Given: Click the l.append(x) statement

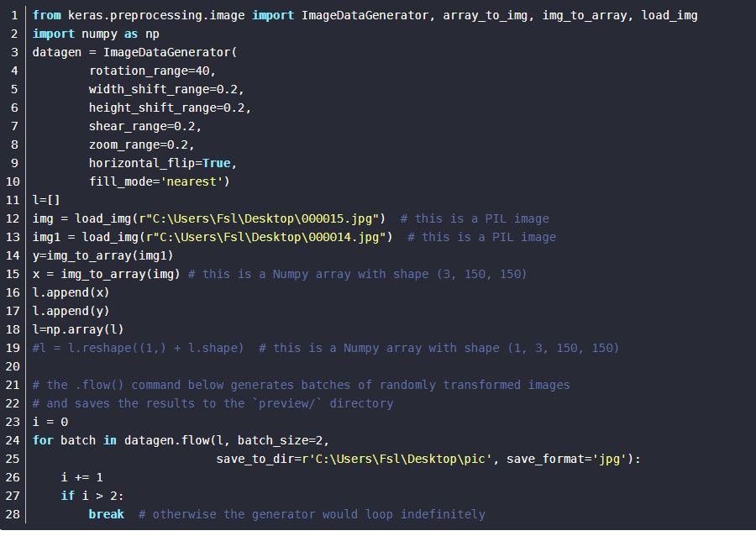Looking at the screenshot, I should pos(71,292).
